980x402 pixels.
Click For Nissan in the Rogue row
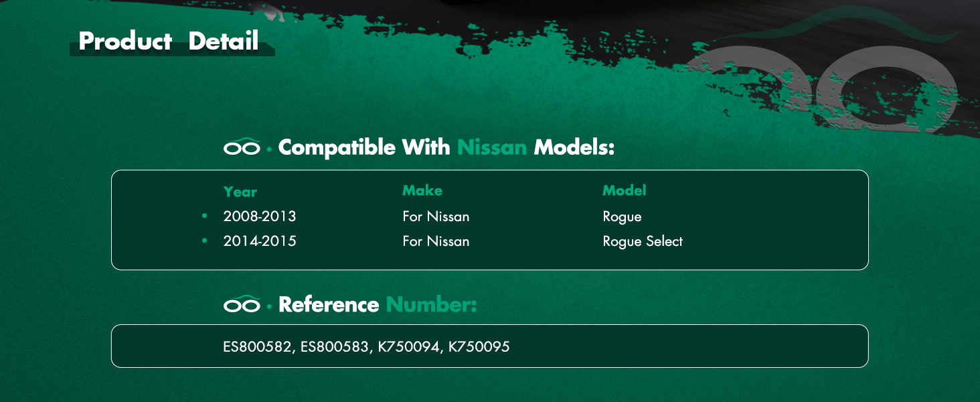(x=436, y=216)
